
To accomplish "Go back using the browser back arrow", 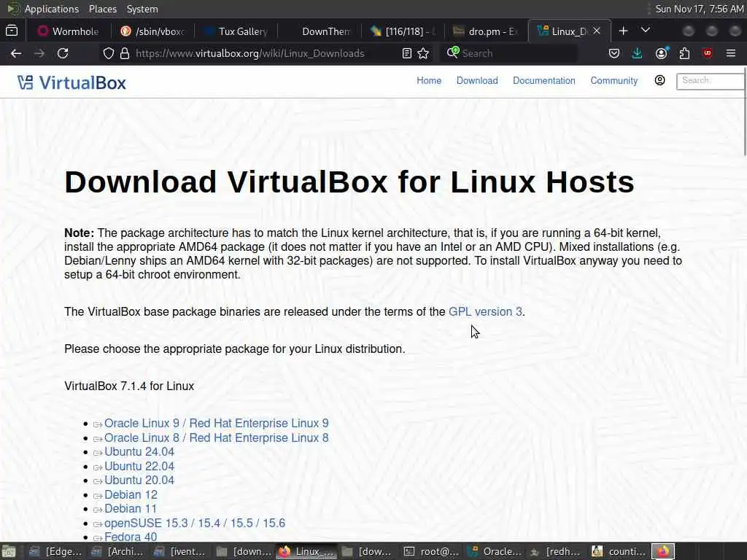I will (x=16, y=53).
